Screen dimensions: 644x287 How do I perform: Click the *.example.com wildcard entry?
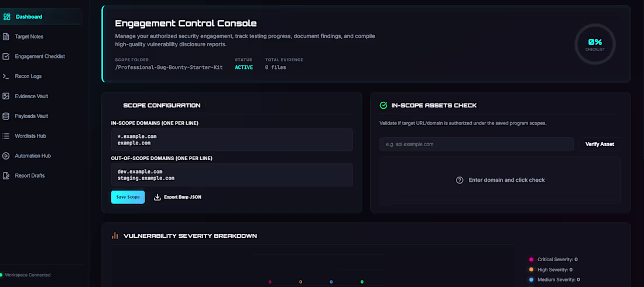click(137, 137)
